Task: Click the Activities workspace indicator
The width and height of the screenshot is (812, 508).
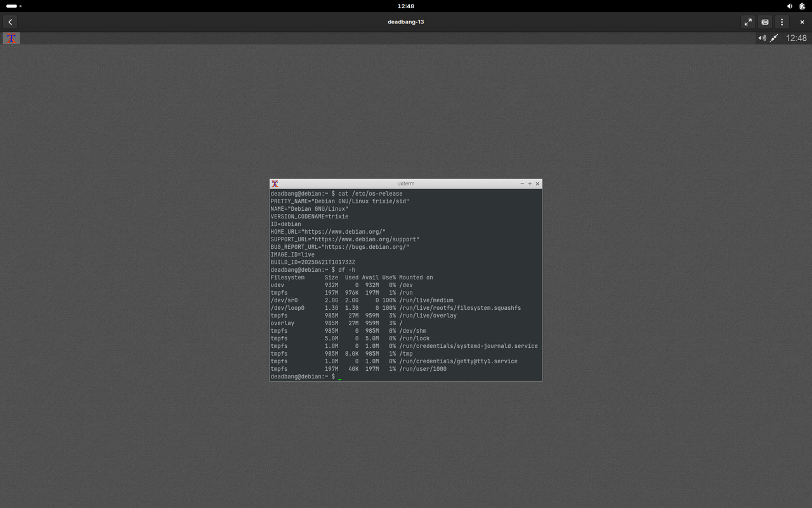Action: point(13,6)
